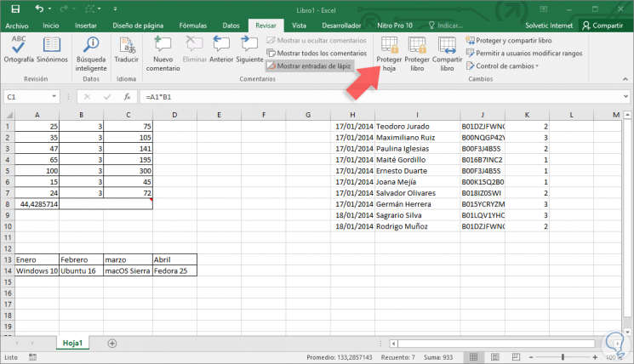
Task: Open the Name Box dropdown arrow
Action: [54, 97]
